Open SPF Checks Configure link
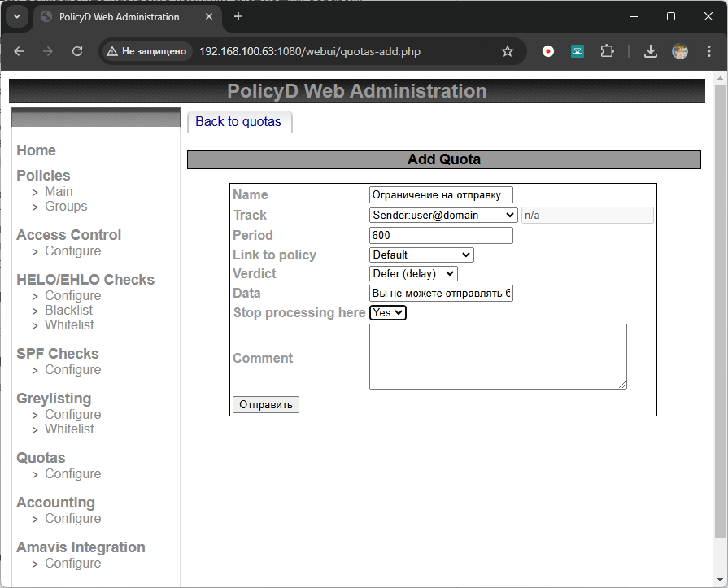This screenshot has width=728, height=588. [73, 370]
